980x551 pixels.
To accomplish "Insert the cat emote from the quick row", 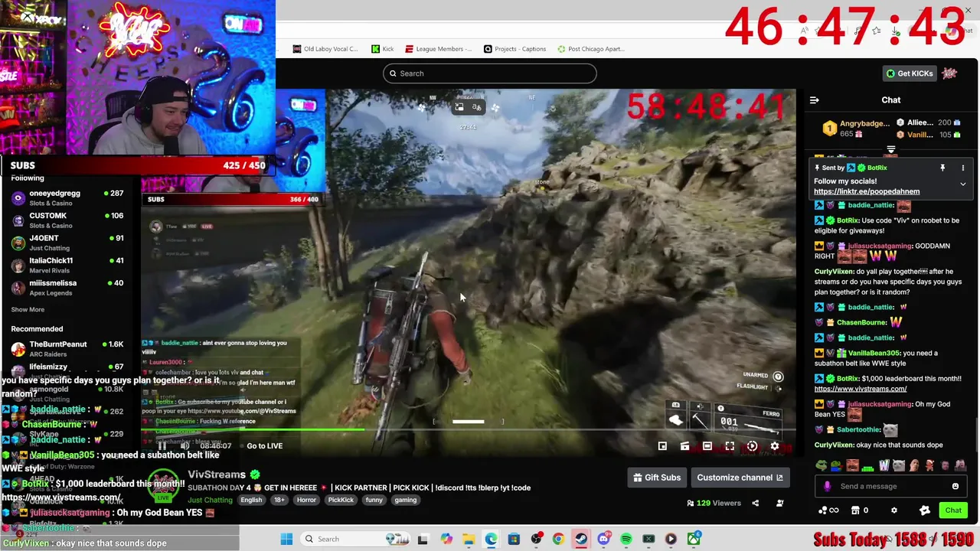I will (900, 465).
